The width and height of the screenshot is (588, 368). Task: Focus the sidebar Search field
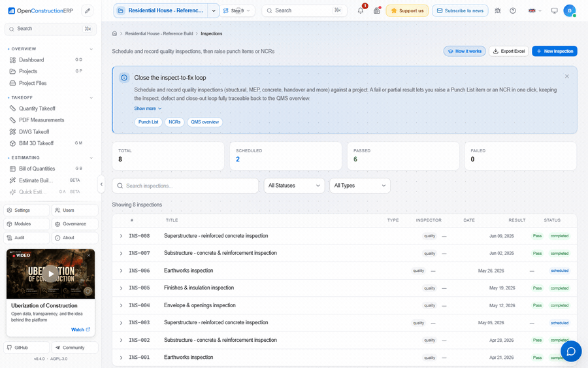[50, 29]
